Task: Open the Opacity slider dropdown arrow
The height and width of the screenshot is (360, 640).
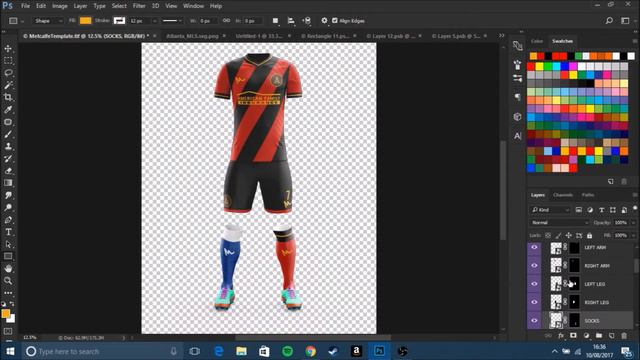Action: (x=633, y=223)
